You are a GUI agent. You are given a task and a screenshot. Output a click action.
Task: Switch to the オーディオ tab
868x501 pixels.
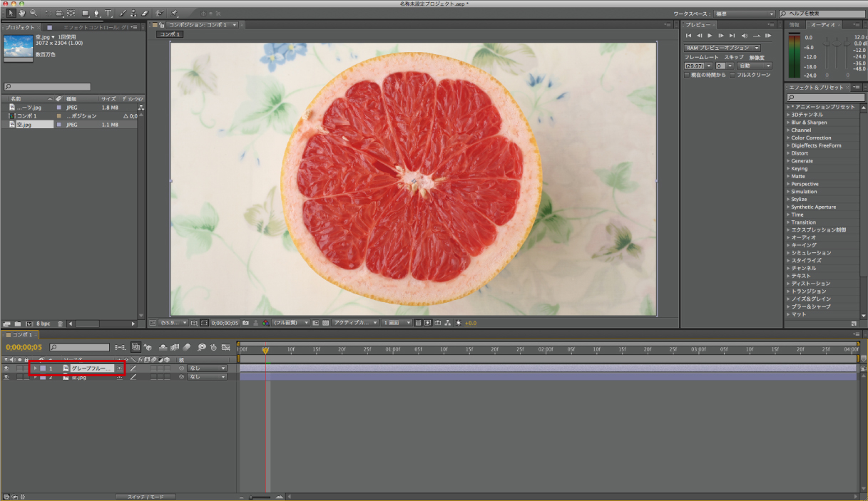[x=823, y=25]
